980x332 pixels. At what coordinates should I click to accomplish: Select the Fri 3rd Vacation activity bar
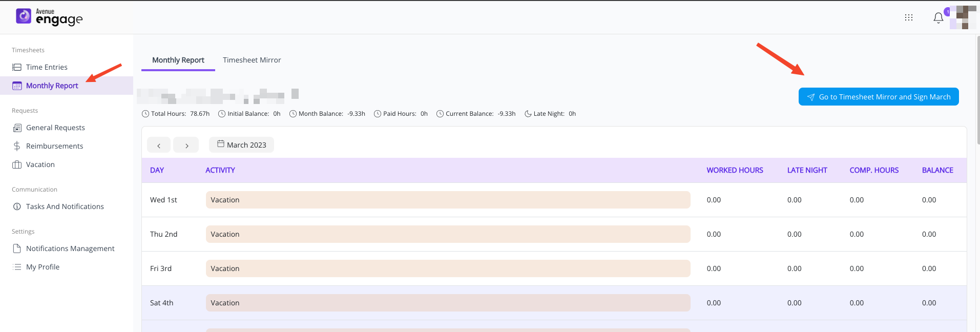tap(448, 268)
